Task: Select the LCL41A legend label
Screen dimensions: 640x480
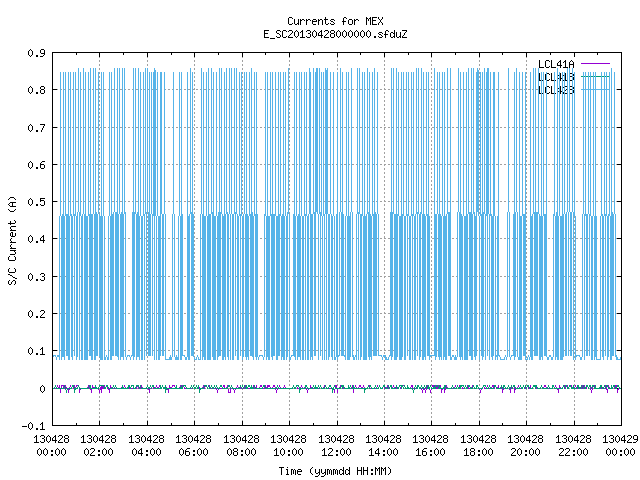Action: [556, 64]
